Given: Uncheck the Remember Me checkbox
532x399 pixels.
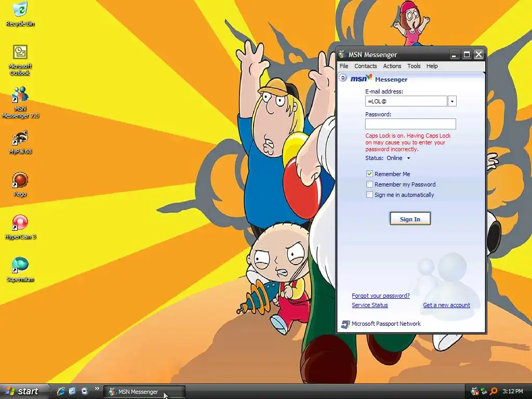Looking at the screenshot, I should [x=369, y=174].
